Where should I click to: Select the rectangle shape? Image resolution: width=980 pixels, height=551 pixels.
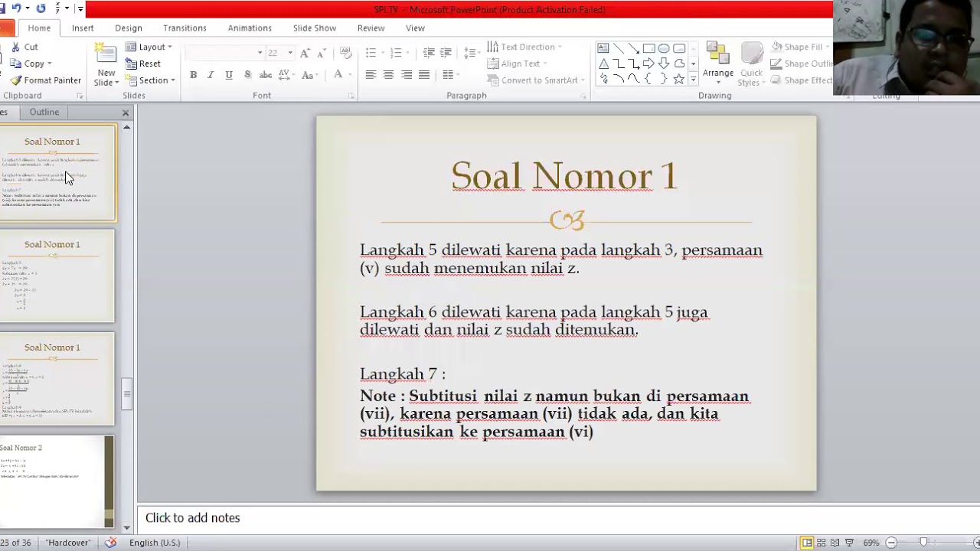(x=648, y=48)
